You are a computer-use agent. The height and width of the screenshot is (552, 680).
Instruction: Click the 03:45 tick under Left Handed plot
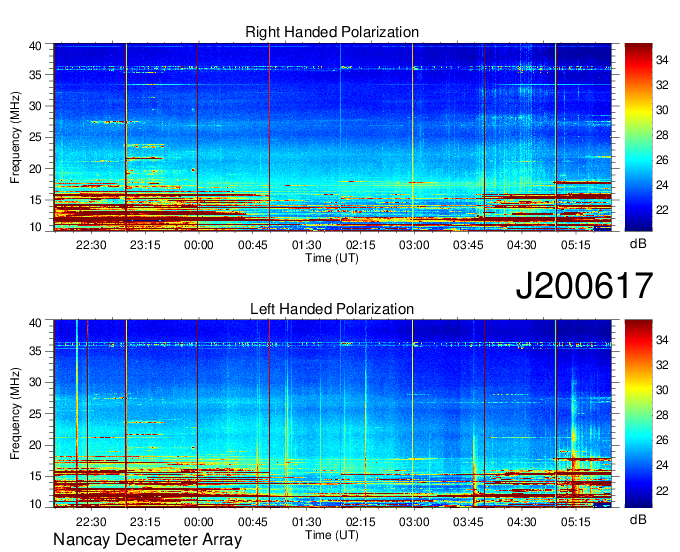pyautogui.click(x=468, y=522)
